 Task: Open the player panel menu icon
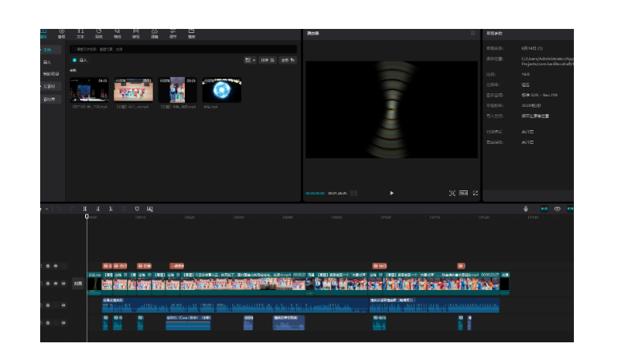[473, 34]
